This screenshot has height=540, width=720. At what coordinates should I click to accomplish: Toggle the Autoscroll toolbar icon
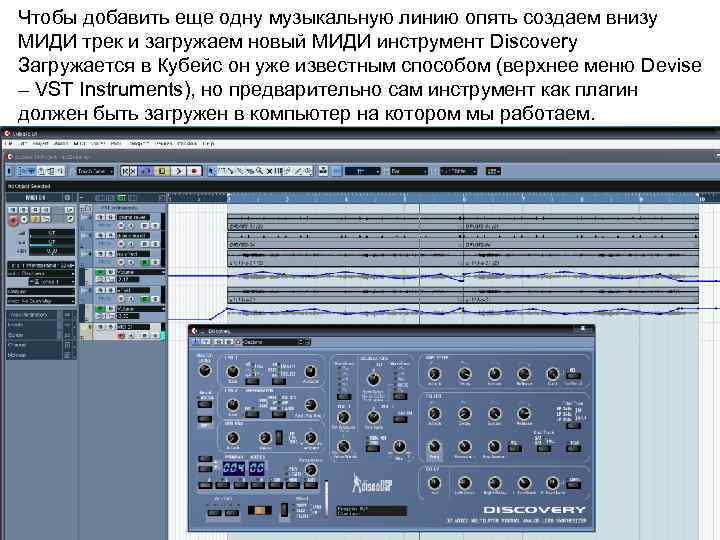323,171
